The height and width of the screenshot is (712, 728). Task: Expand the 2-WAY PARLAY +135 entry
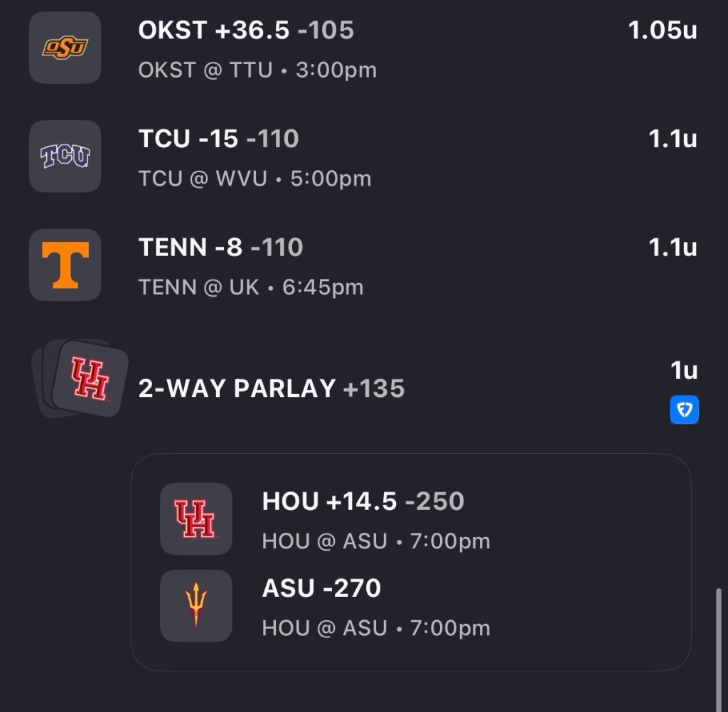(271, 388)
